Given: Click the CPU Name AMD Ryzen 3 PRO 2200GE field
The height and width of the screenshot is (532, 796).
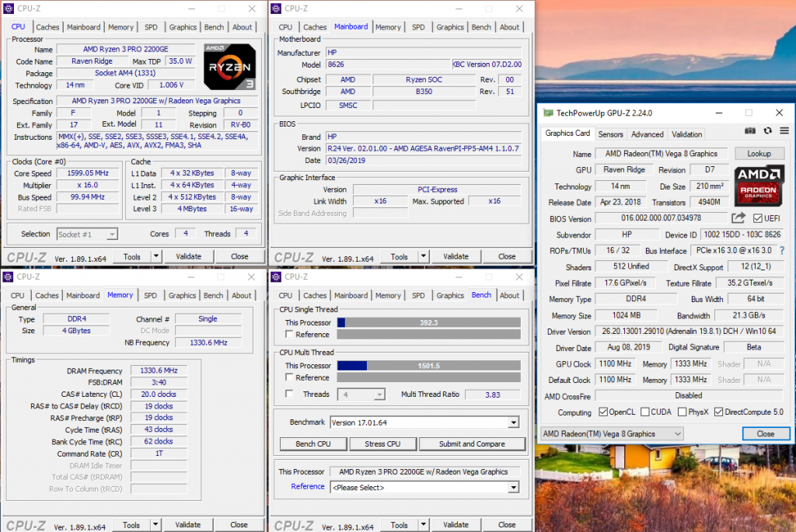Looking at the screenshot, I should [126, 49].
